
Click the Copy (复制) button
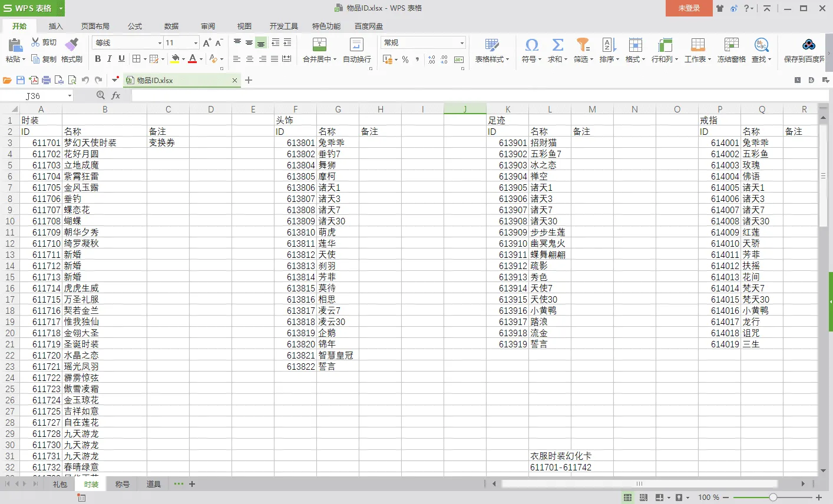coord(44,59)
